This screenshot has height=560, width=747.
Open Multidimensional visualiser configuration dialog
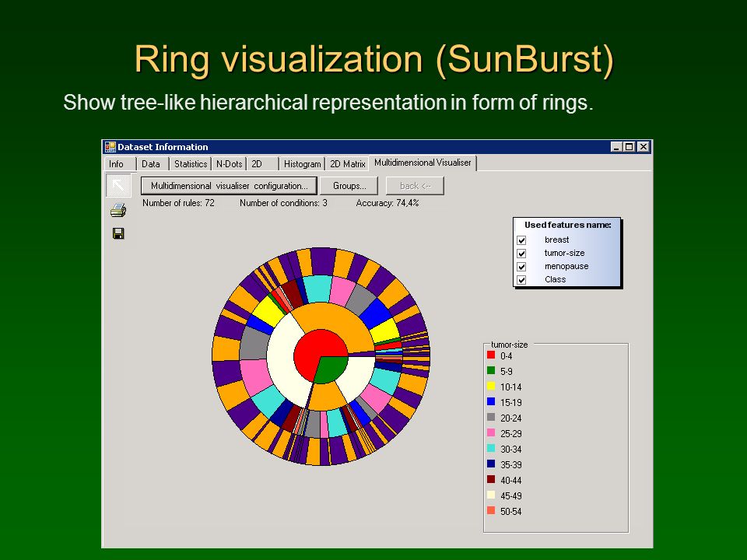click(x=229, y=186)
